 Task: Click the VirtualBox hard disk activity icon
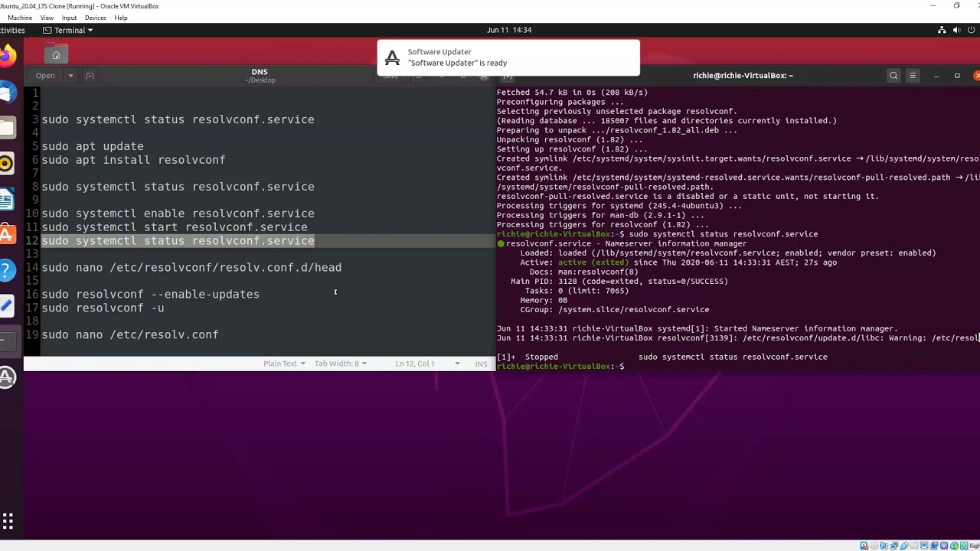coord(864,546)
